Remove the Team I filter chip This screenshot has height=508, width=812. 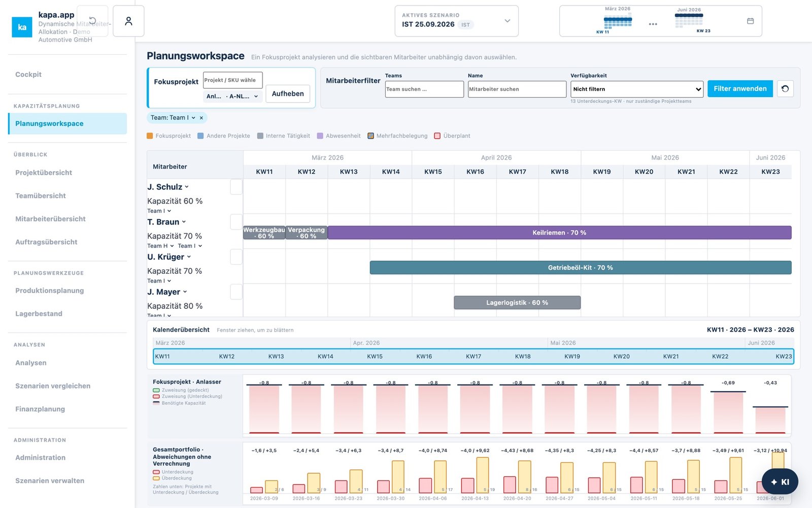[x=201, y=118]
